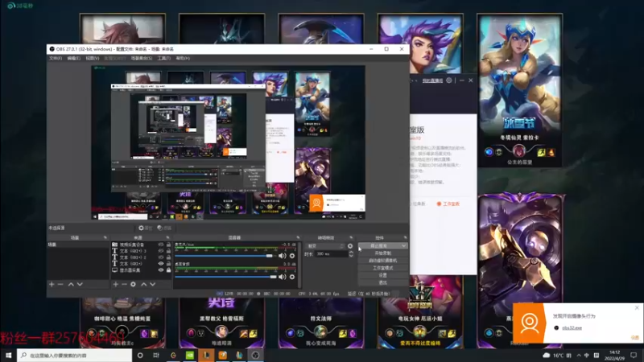Open the transition properties gear next to 渐变
Image resolution: width=644 pixels, height=362 pixels.
350,246
